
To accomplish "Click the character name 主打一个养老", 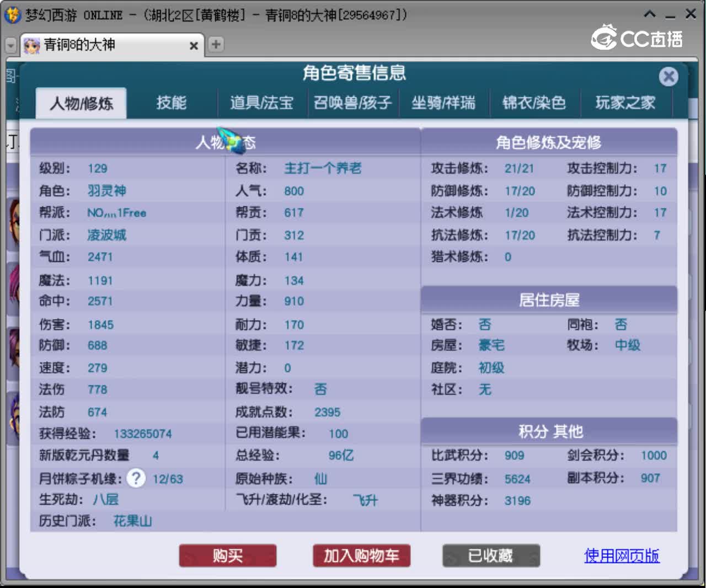I will click(x=323, y=168).
